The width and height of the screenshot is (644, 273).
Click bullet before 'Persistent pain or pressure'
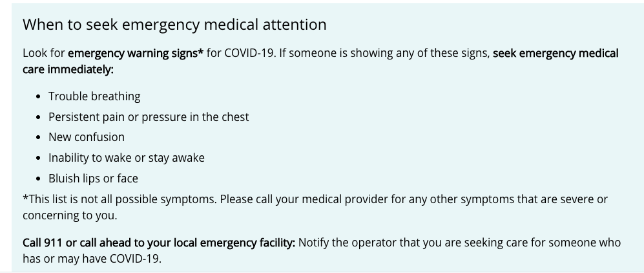tap(39, 117)
